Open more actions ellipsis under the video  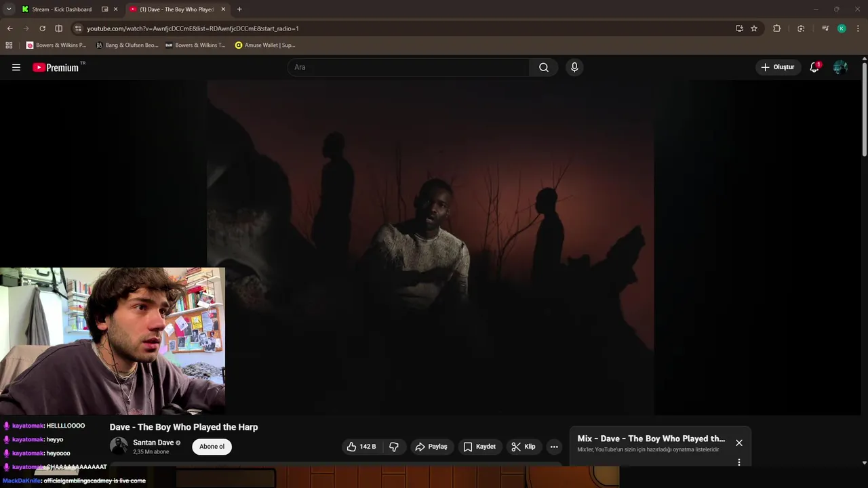point(554,447)
